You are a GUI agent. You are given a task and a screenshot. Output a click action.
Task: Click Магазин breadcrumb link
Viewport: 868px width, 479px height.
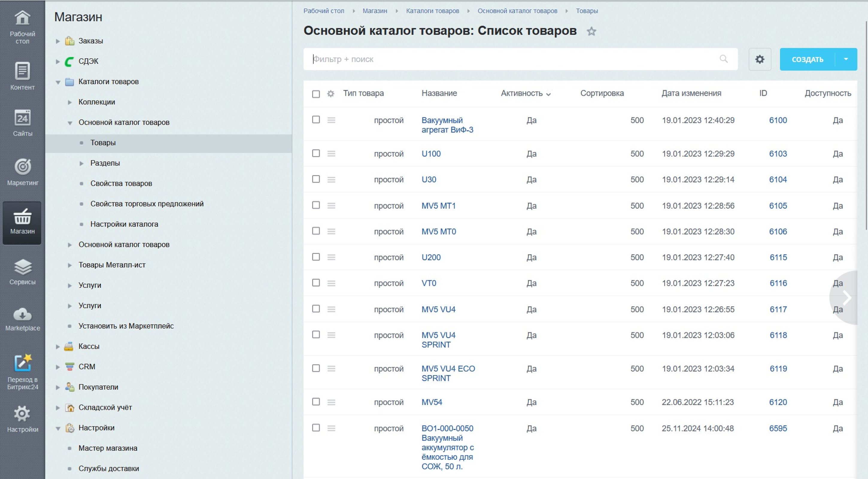[x=375, y=11]
